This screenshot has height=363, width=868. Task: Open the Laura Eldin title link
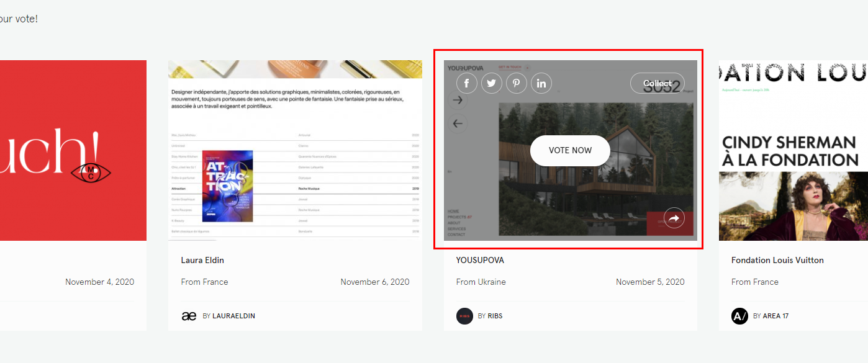coord(202,260)
